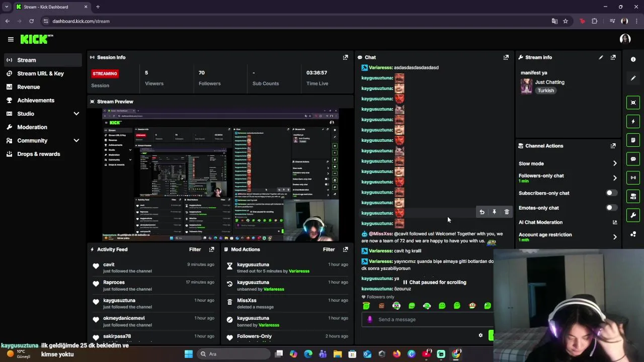
Task: Open the user profile avatar menu
Action: [x=625, y=39]
